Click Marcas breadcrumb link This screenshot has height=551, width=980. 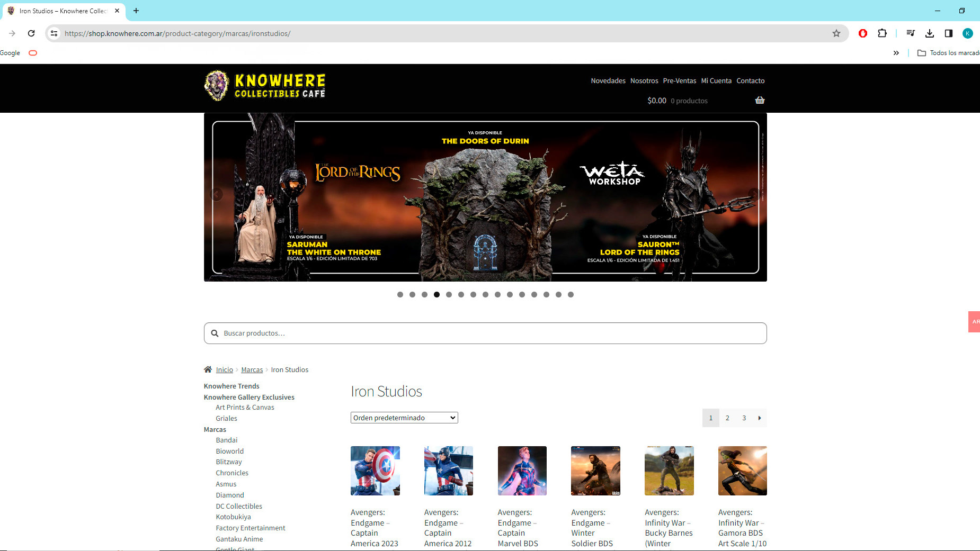tap(252, 369)
